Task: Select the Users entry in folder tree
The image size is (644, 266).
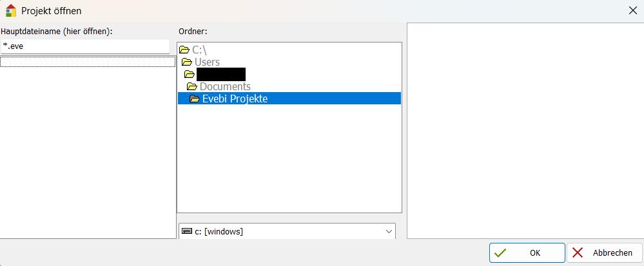Action: tap(207, 62)
